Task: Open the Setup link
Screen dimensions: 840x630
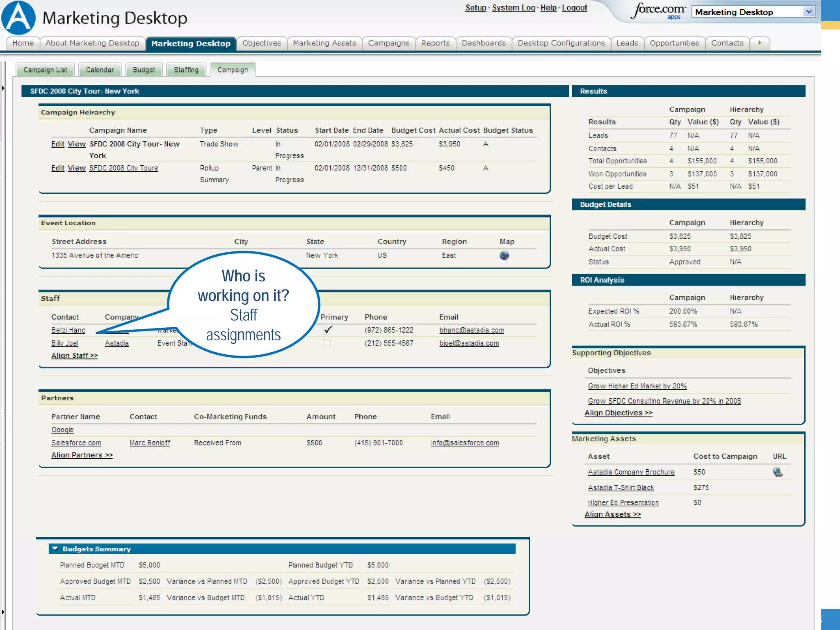Action: 475,8
